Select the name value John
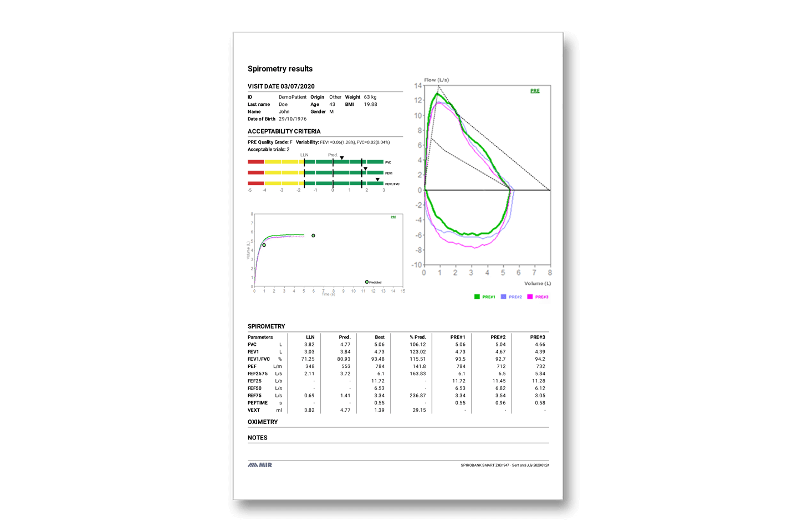Image resolution: width=798 pixels, height=532 pixels. [x=284, y=111]
